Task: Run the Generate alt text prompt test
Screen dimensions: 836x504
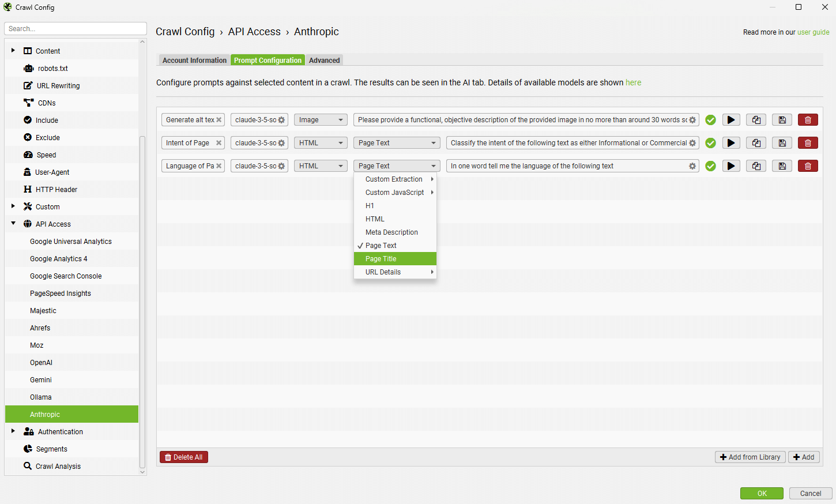Action: (731, 120)
